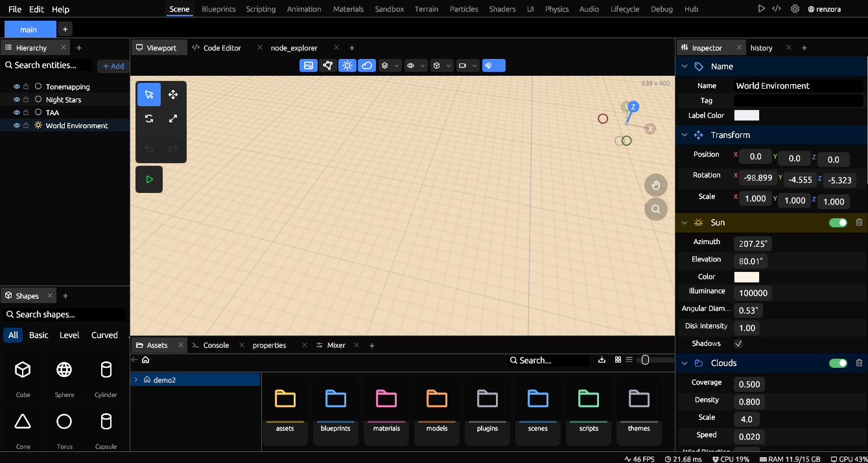Delete the Sun component with trash icon
The width and height of the screenshot is (868, 463).
click(x=859, y=222)
